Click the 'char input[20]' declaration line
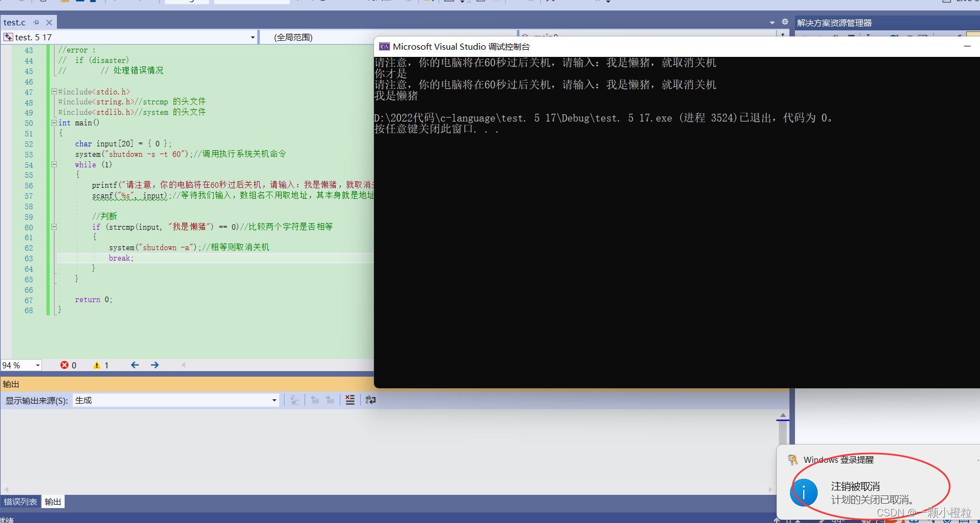Image resolution: width=980 pixels, height=523 pixels. (123, 144)
